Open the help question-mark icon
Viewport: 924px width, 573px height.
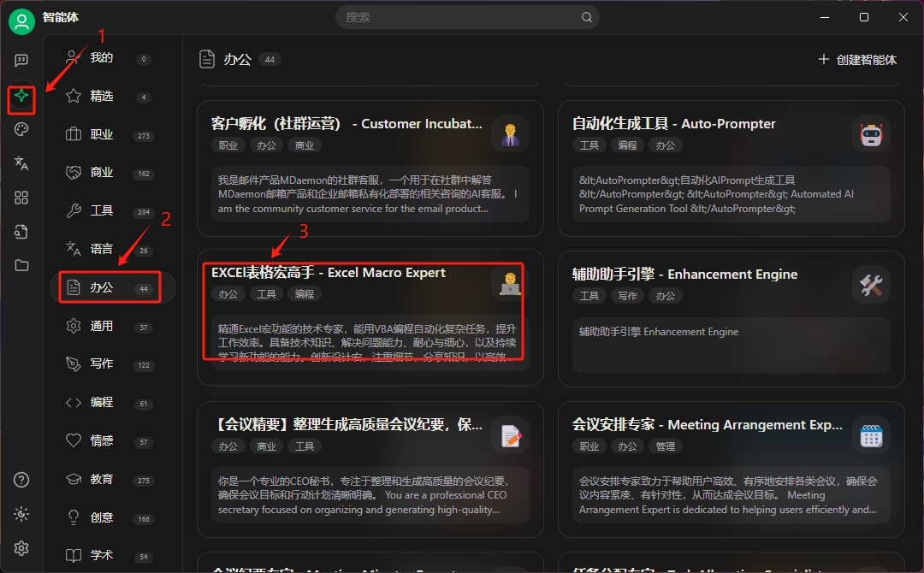pyautogui.click(x=21, y=480)
